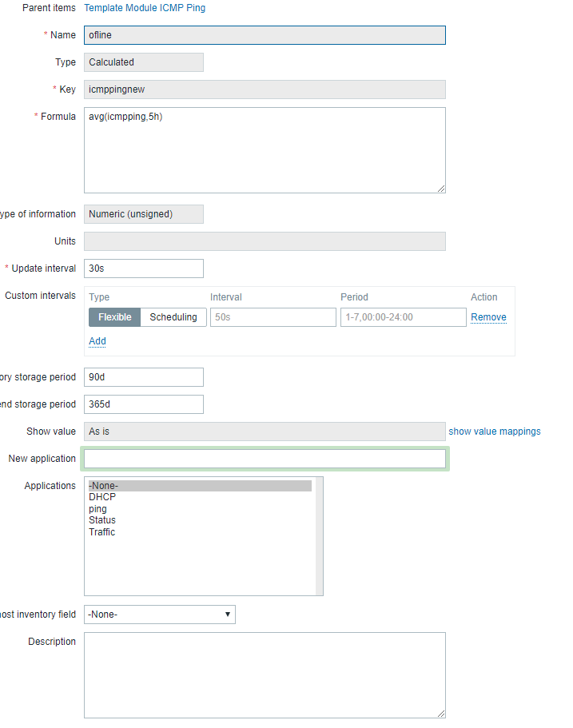Click inside the Formula text area

coord(264,150)
